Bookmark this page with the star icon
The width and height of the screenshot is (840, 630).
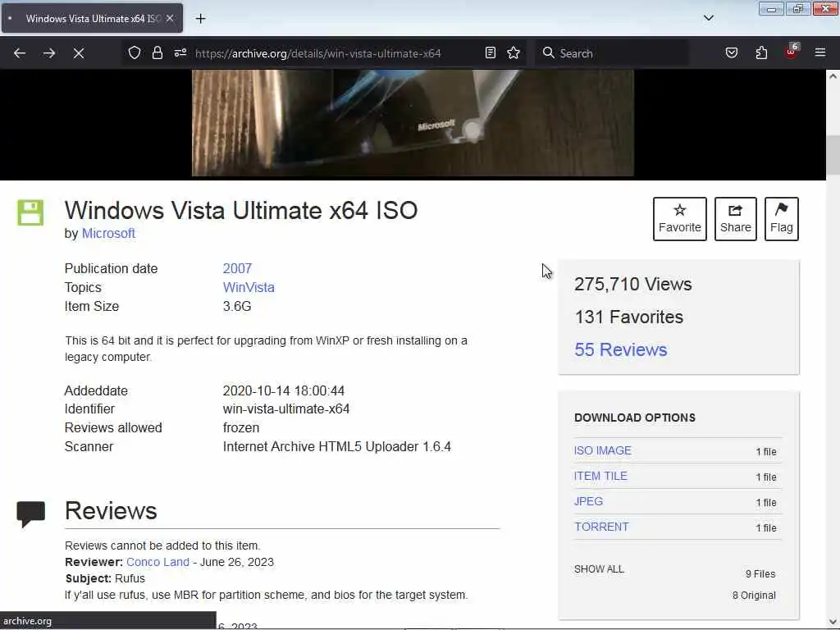(514, 52)
